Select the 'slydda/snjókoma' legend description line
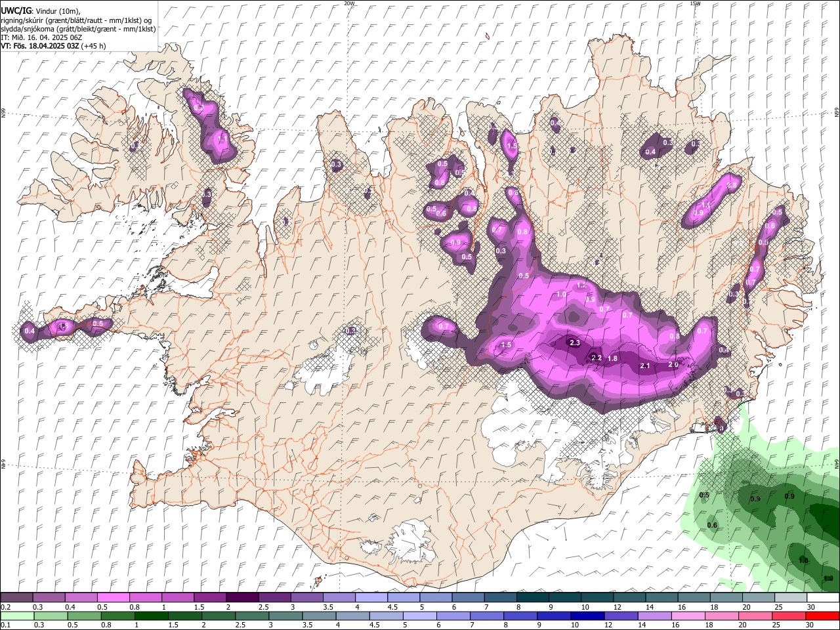Image resolution: width=840 pixels, height=630 pixels. (78, 29)
